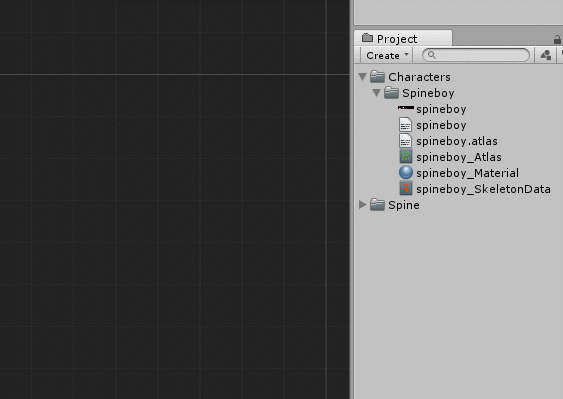This screenshot has height=399, width=563.
Task: Select the spineboy_Atlas asset icon
Action: (406, 157)
